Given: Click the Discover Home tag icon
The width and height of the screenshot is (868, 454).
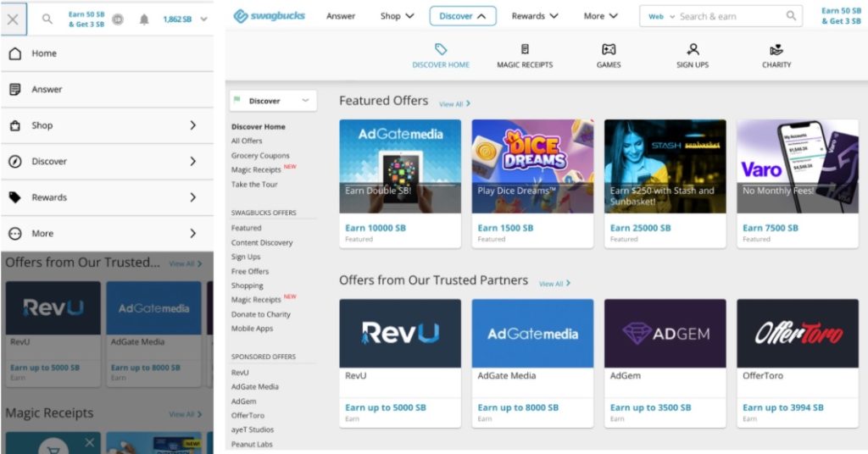Looking at the screenshot, I should pyautogui.click(x=441, y=50).
